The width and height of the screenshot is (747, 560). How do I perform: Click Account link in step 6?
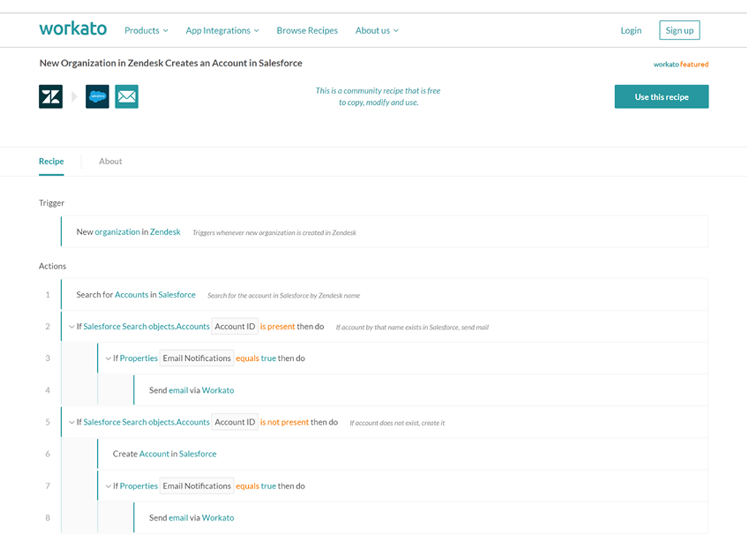click(x=154, y=454)
